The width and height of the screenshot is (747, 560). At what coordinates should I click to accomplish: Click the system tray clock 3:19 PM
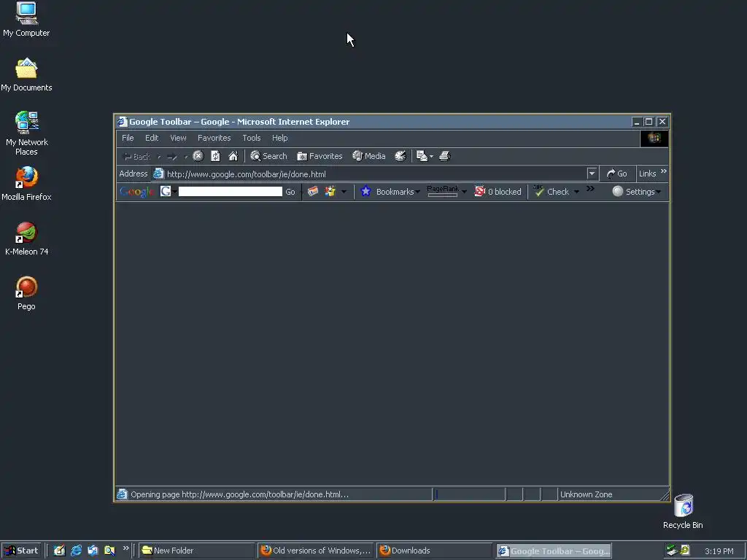(719, 551)
